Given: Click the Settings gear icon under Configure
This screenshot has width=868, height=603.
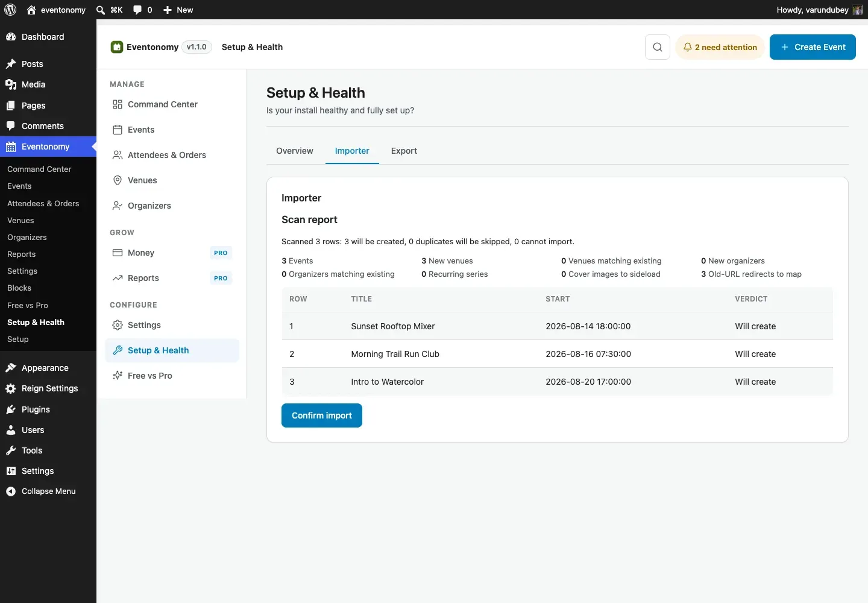Looking at the screenshot, I should coord(118,325).
